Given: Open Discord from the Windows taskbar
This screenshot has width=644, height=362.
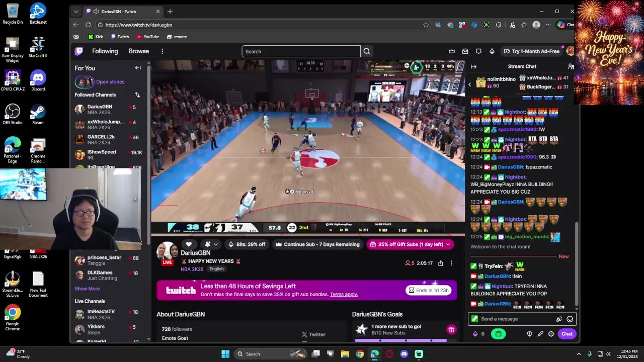Looking at the screenshot, I should coord(404,354).
